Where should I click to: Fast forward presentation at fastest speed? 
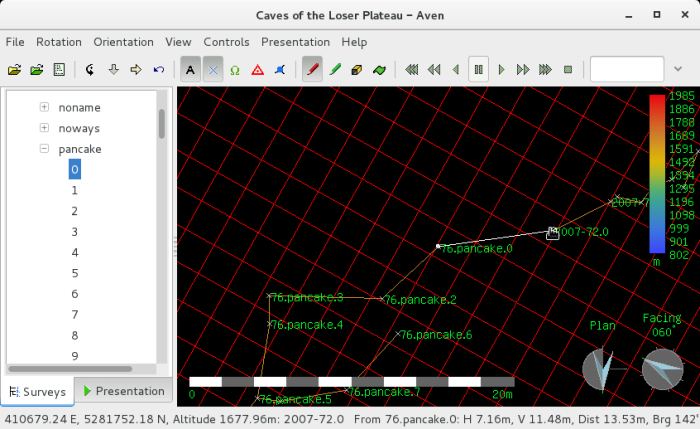[545, 70]
